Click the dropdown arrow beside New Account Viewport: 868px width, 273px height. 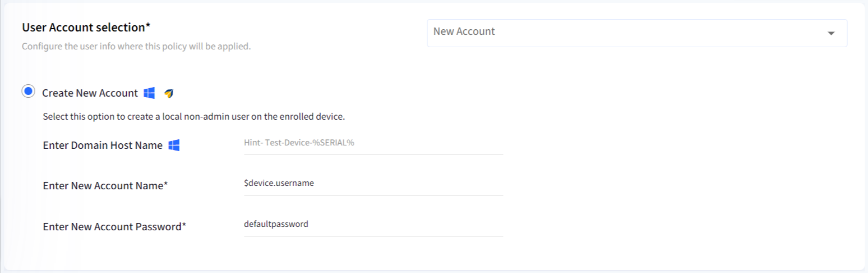(831, 33)
